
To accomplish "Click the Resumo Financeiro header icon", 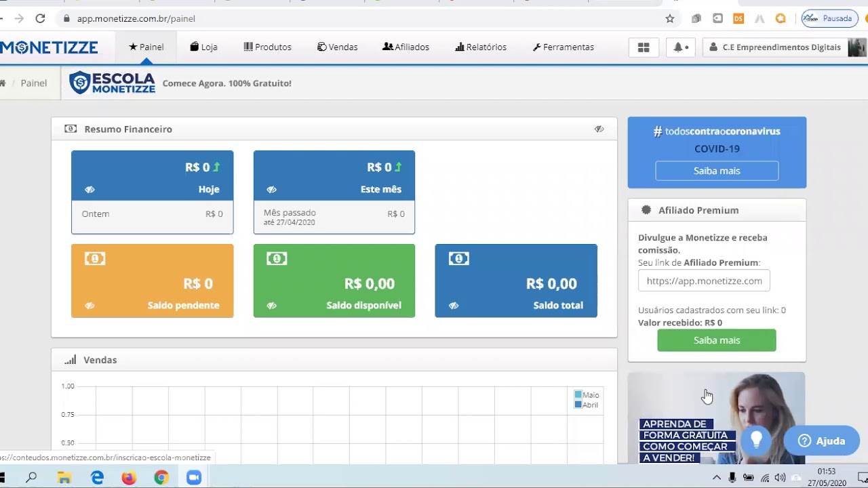I will (71, 129).
